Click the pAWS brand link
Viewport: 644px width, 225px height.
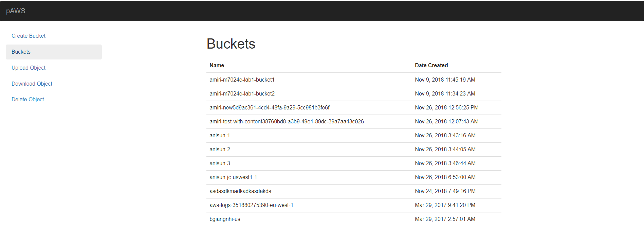(x=16, y=11)
